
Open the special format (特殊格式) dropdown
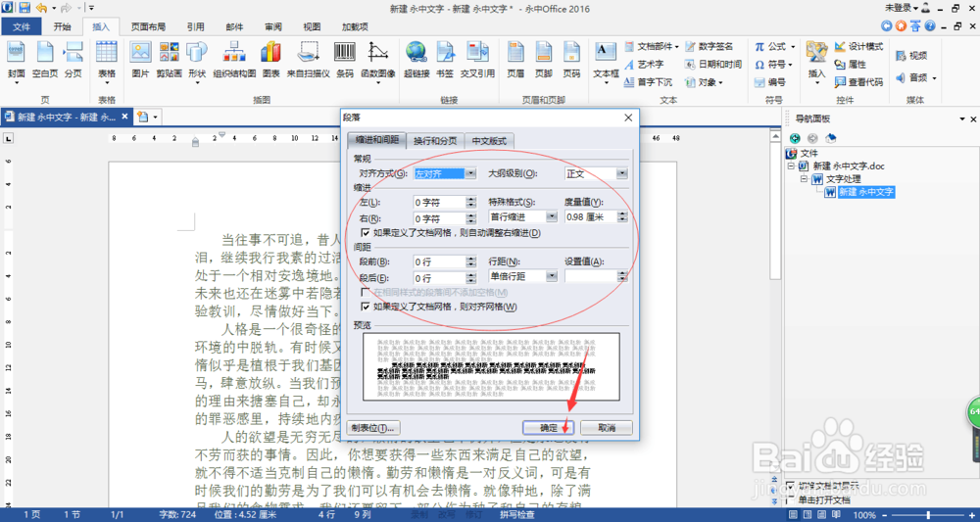click(552, 216)
